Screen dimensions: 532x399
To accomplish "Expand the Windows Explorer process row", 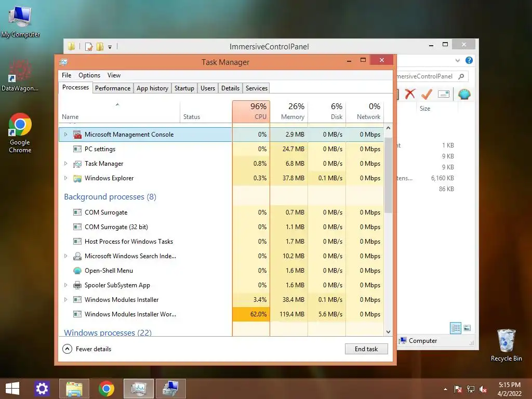I will point(65,178).
